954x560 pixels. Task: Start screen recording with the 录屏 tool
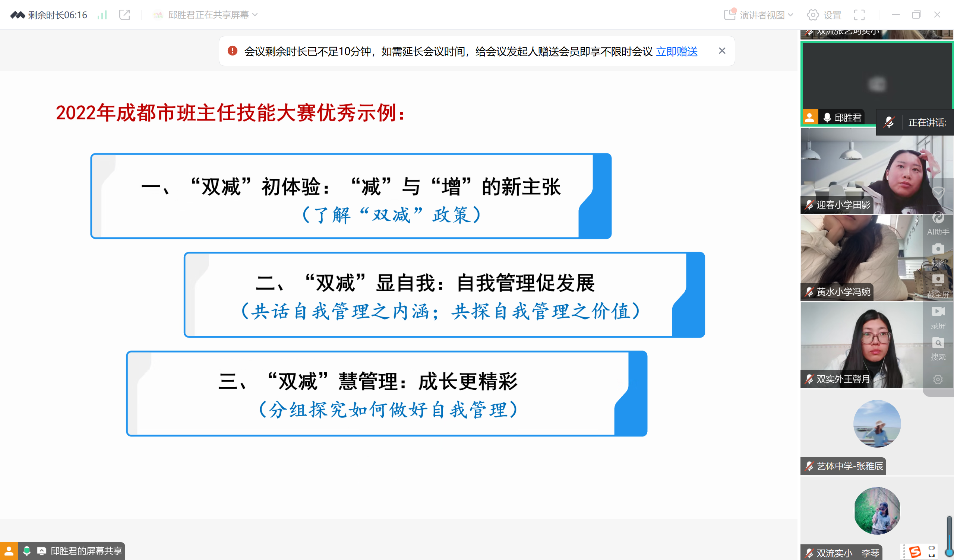tap(938, 318)
